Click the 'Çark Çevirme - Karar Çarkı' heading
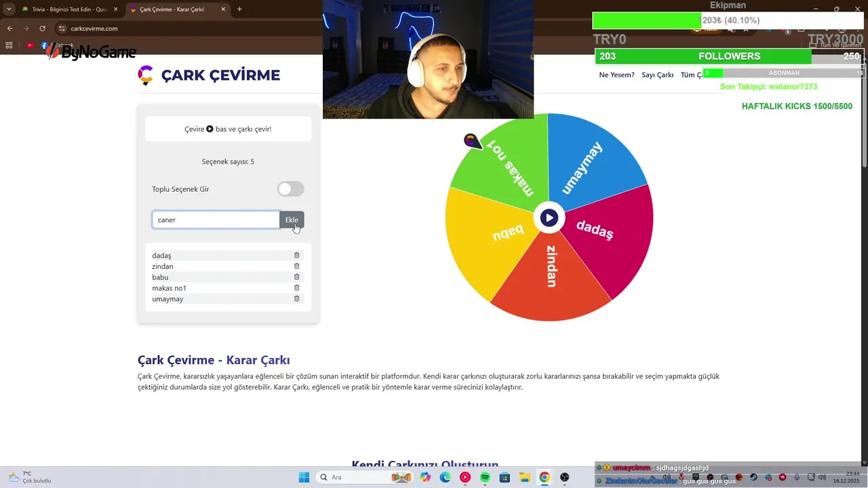Viewport: 868px width, 488px height. pyautogui.click(x=214, y=360)
